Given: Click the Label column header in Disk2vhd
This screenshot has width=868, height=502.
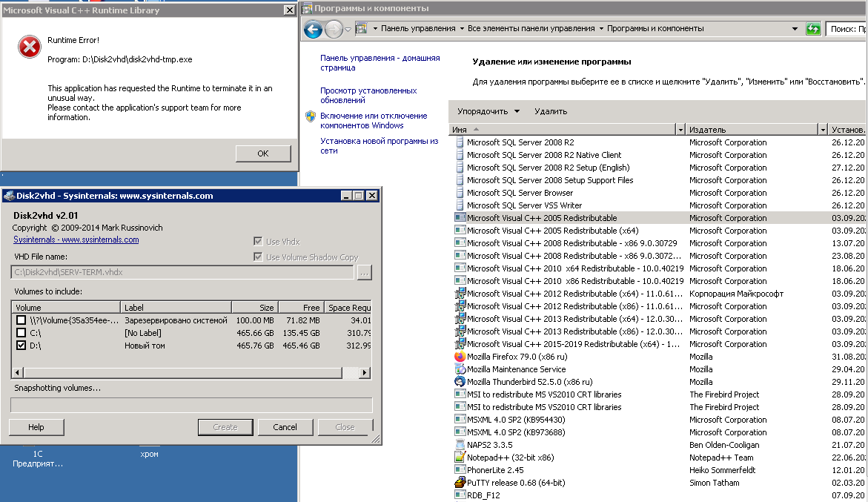Looking at the screenshot, I should [176, 307].
